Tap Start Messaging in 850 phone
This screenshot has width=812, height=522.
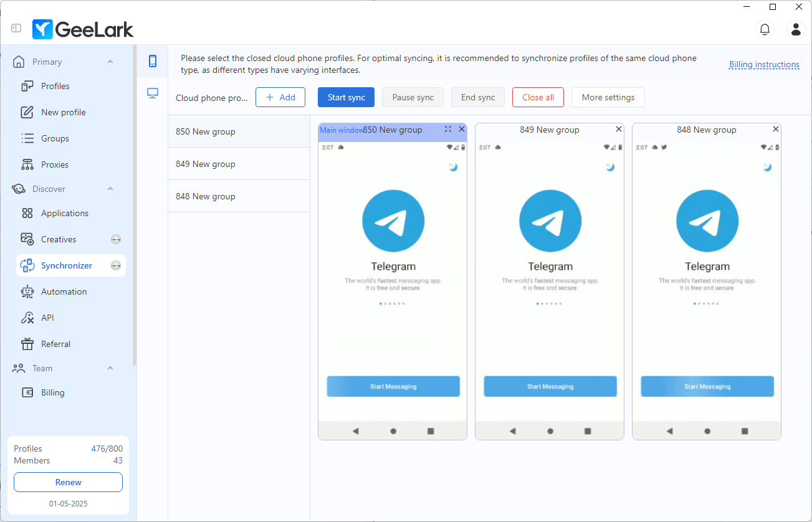point(393,386)
